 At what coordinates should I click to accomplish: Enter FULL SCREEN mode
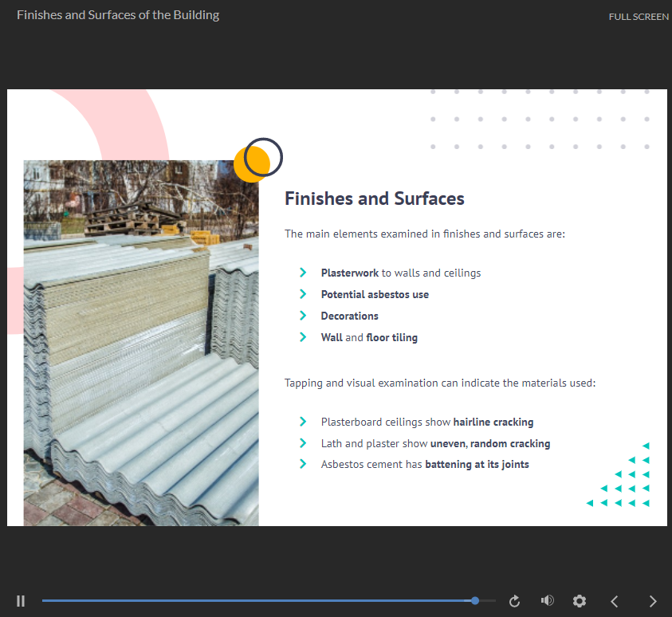point(638,17)
